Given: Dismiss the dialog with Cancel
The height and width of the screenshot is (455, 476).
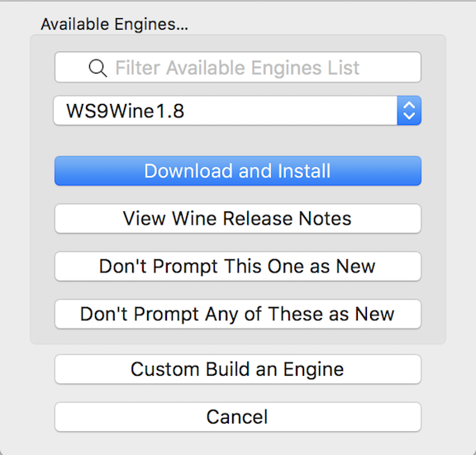Looking at the screenshot, I should tap(238, 417).
